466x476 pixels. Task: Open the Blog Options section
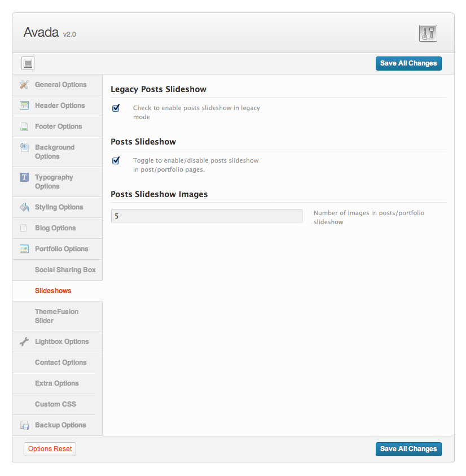(x=55, y=228)
